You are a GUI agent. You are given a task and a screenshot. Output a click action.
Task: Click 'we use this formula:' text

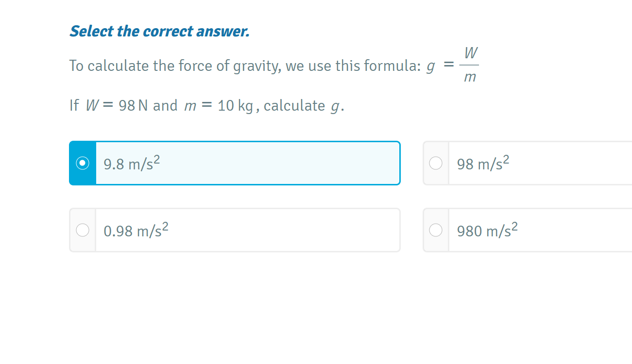[353, 66]
